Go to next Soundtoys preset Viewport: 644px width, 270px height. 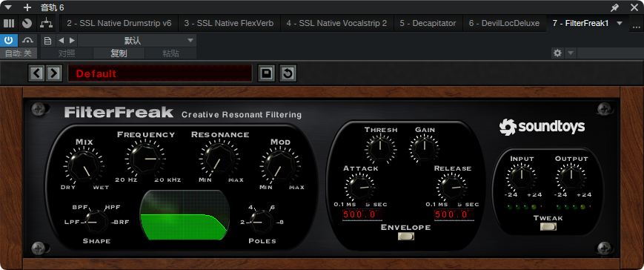tap(53, 73)
